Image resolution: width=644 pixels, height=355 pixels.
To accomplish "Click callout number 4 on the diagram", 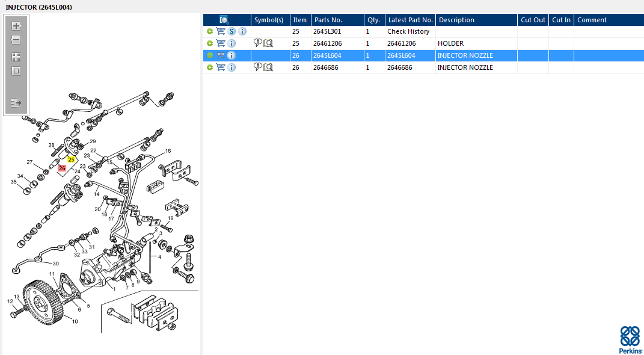I will [x=159, y=257].
